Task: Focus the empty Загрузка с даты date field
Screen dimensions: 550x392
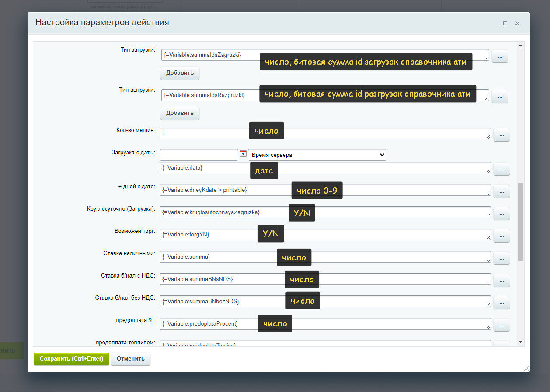Action: click(x=198, y=155)
